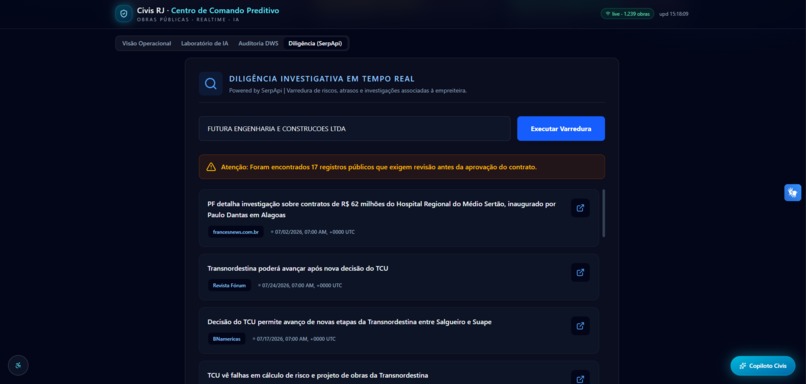Click TCU vê falhas em cálculo headline
The image size is (806, 384).
click(318, 375)
